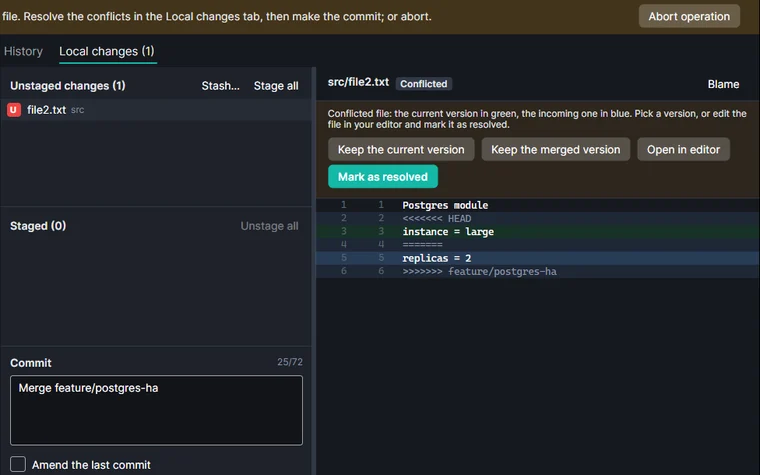Screen dimensions: 760x475
Task: Click the 'instance = large' diff line
Action: (538, 232)
